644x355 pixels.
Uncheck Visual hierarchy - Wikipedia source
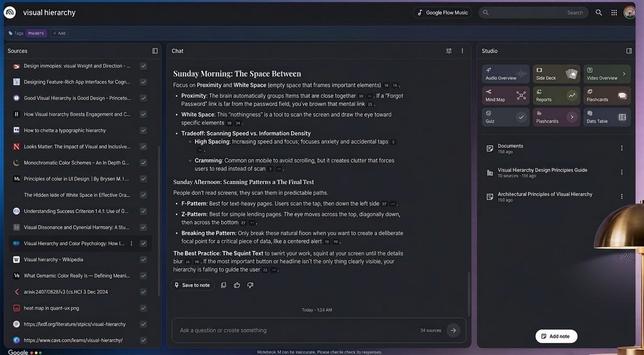(143, 259)
